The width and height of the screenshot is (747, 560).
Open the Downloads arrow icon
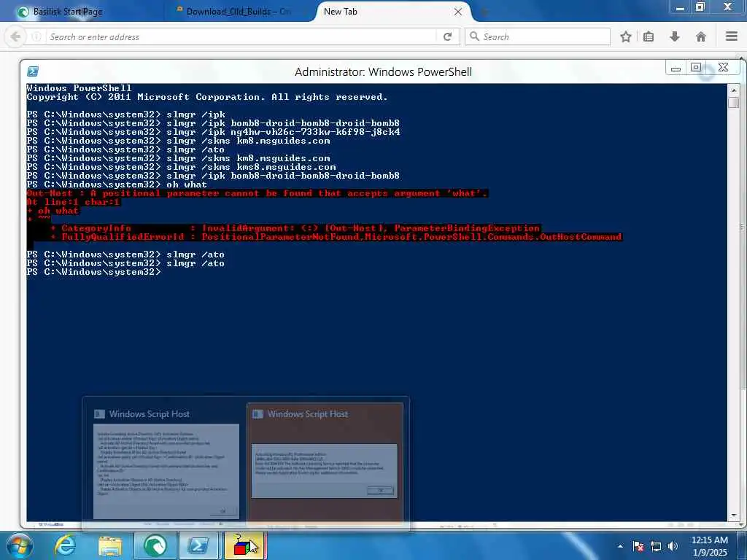pyautogui.click(x=675, y=36)
